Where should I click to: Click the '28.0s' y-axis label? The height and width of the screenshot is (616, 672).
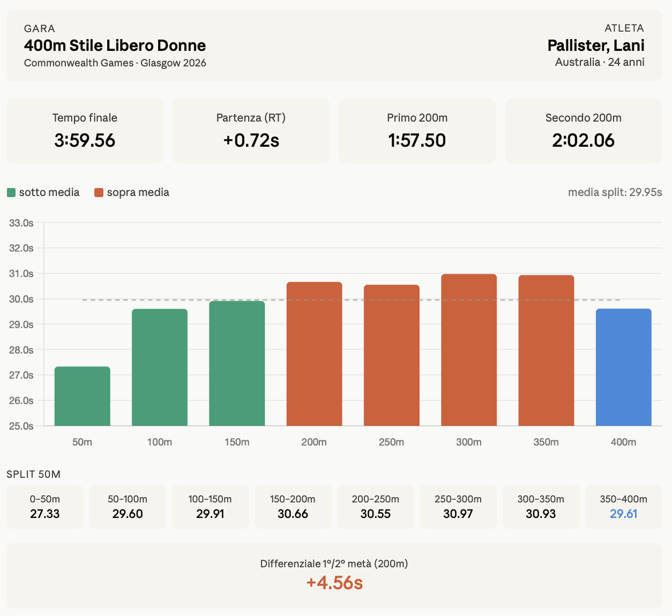21,350
